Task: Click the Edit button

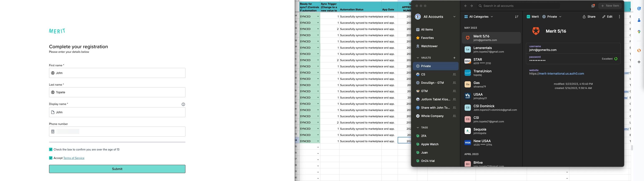Action: pos(607,17)
